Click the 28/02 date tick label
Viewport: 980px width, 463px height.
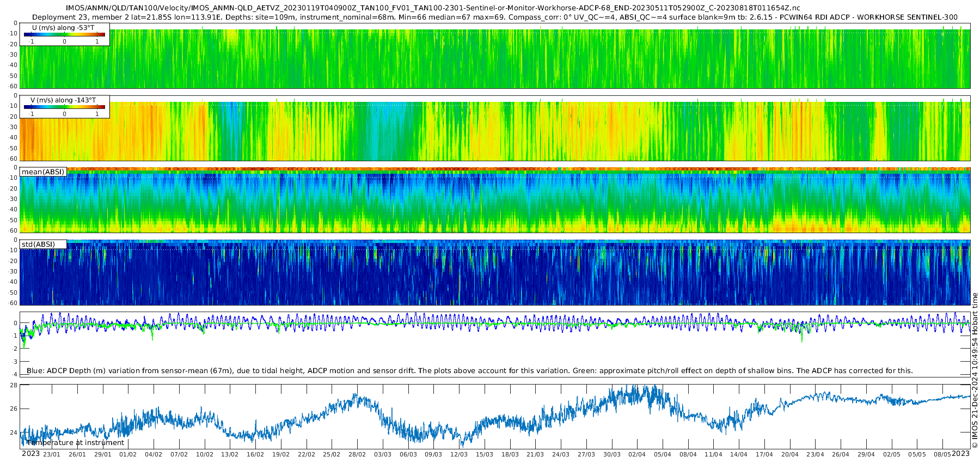357,454
